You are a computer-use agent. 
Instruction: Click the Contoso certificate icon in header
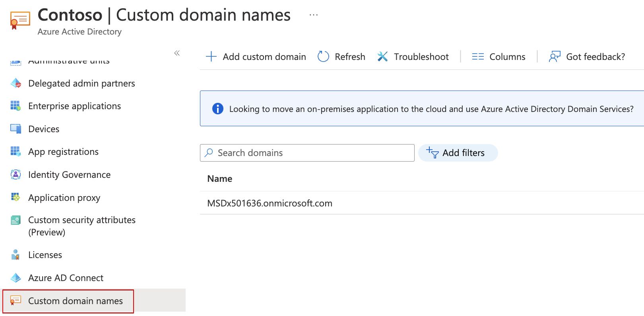pyautogui.click(x=20, y=21)
